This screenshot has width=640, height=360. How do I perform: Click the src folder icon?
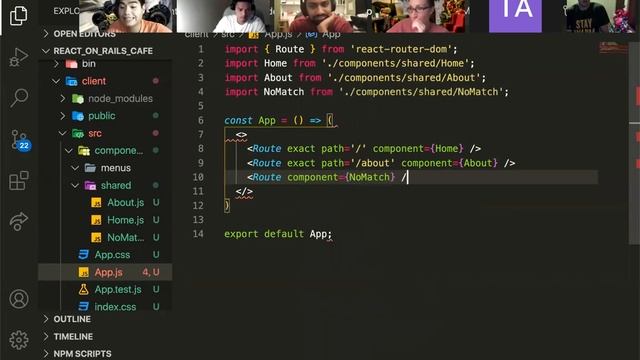tap(78, 133)
